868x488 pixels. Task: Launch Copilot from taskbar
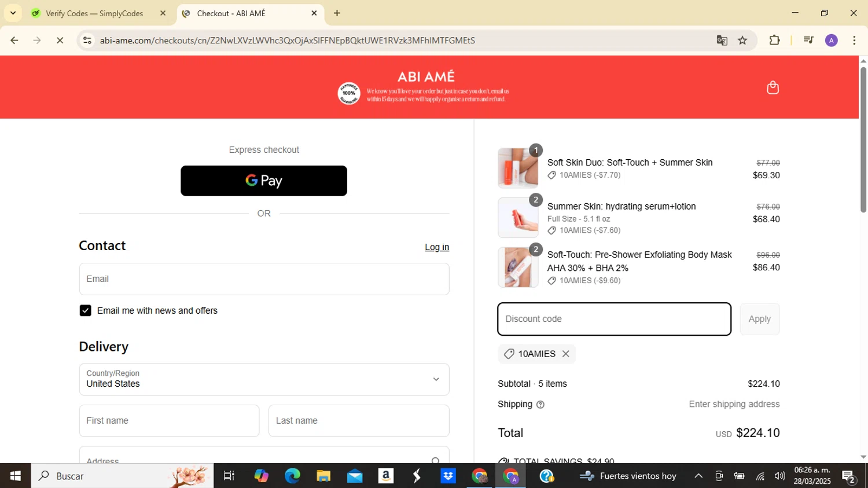(x=261, y=476)
